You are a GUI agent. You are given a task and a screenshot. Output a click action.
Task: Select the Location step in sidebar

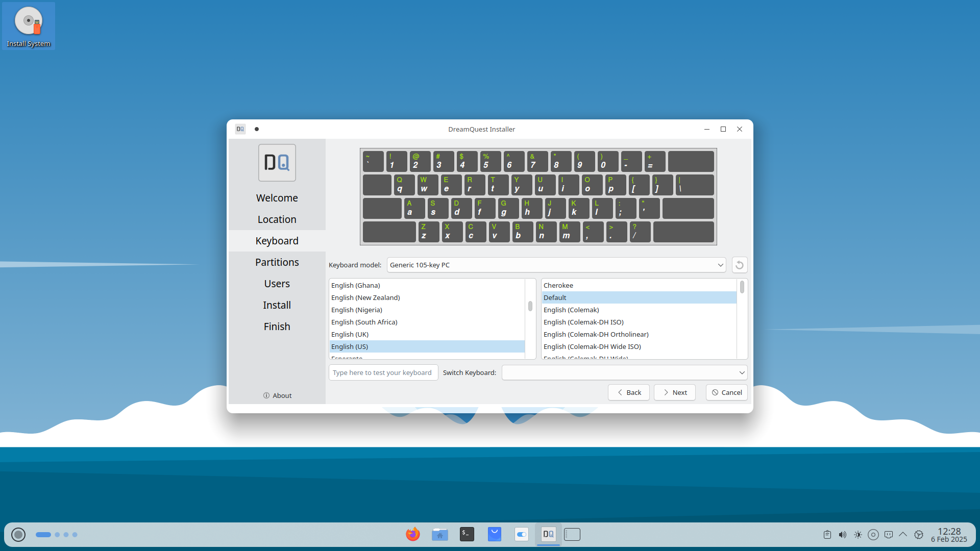[x=277, y=219]
